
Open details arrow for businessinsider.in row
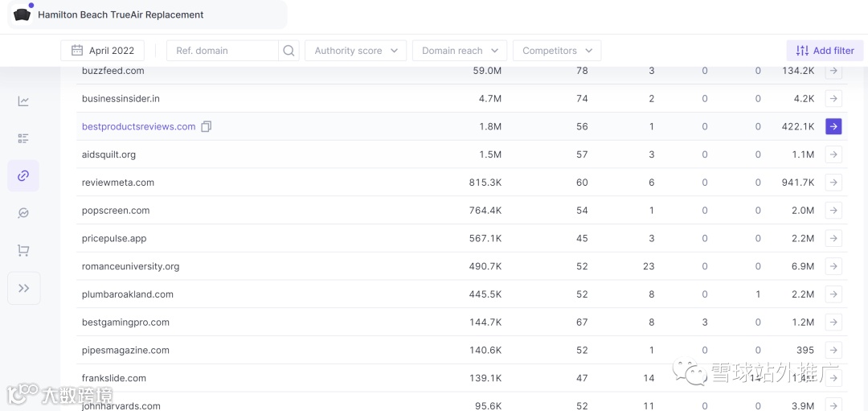(x=833, y=99)
